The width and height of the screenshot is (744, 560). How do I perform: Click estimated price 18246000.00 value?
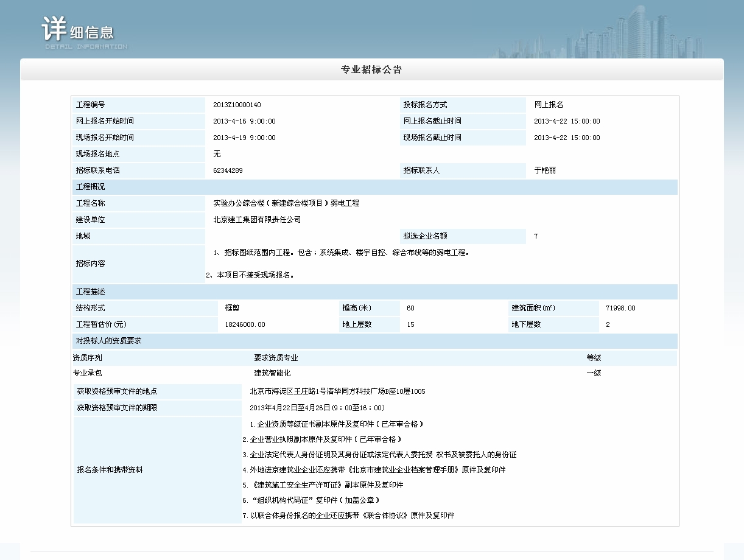pyautogui.click(x=245, y=325)
